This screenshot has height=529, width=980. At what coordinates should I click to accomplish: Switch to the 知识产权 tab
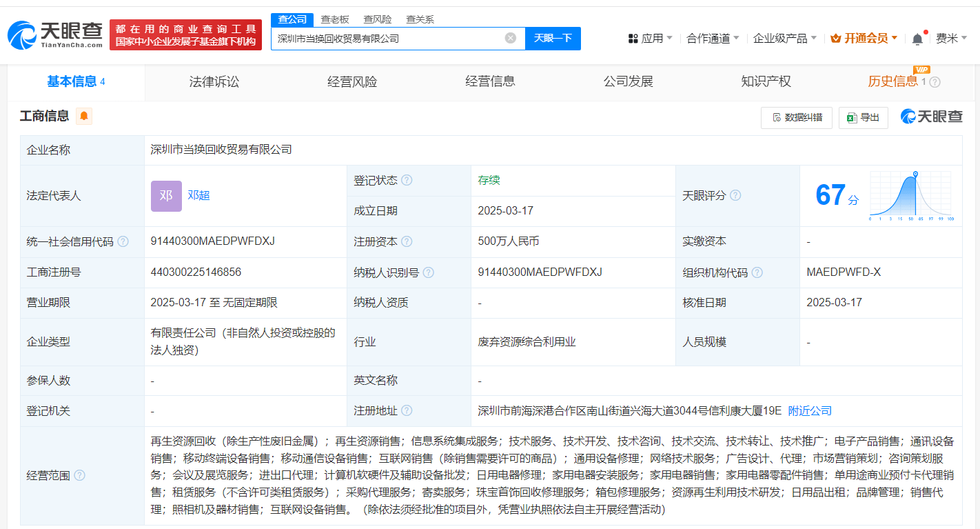coord(766,81)
